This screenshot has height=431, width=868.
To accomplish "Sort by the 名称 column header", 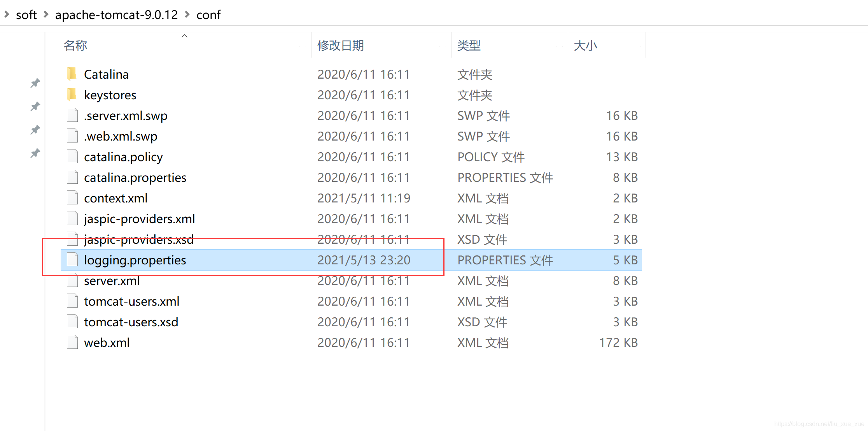I will pyautogui.click(x=75, y=46).
